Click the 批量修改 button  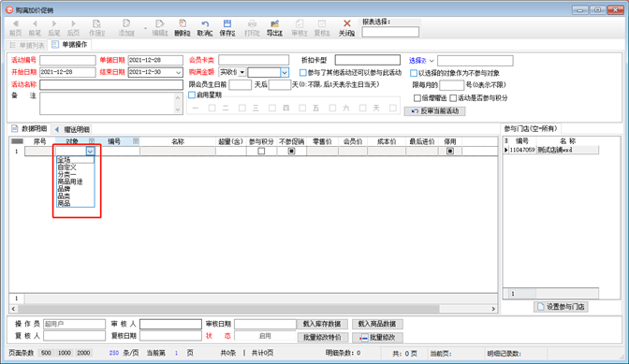click(377, 338)
